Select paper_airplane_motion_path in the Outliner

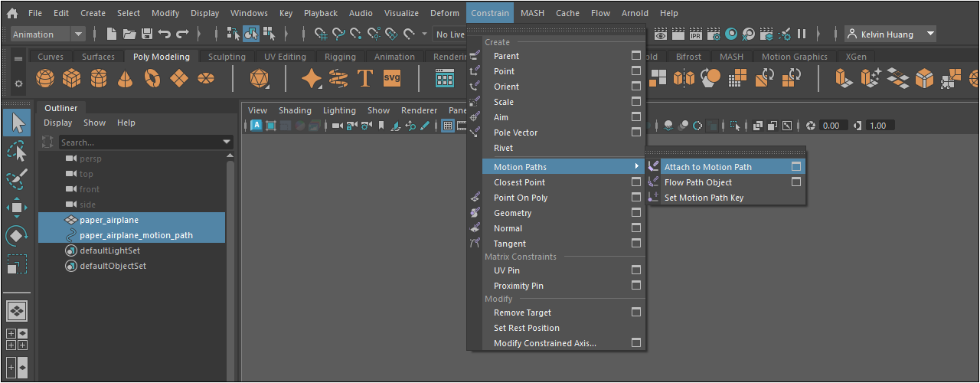(x=136, y=235)
